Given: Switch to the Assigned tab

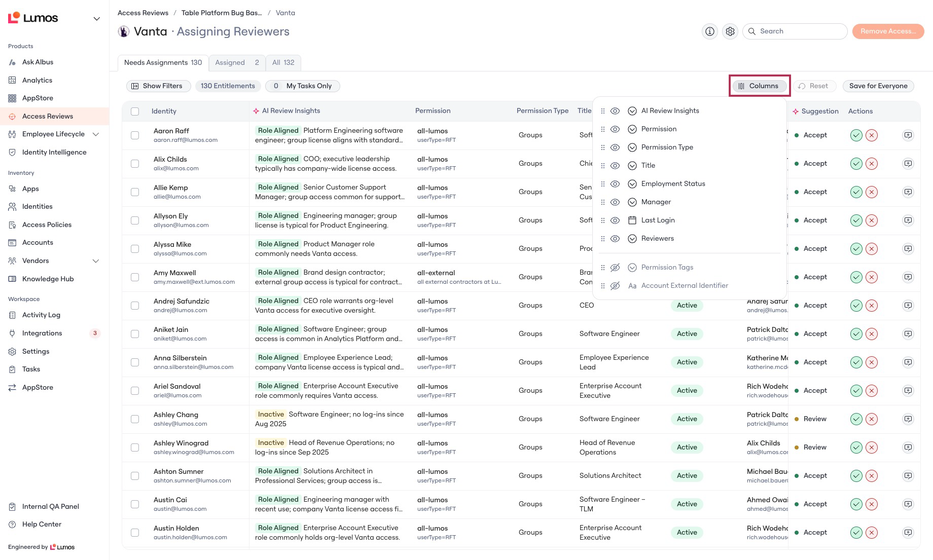Looking at the screenshot, I should (x=237, y=63).
